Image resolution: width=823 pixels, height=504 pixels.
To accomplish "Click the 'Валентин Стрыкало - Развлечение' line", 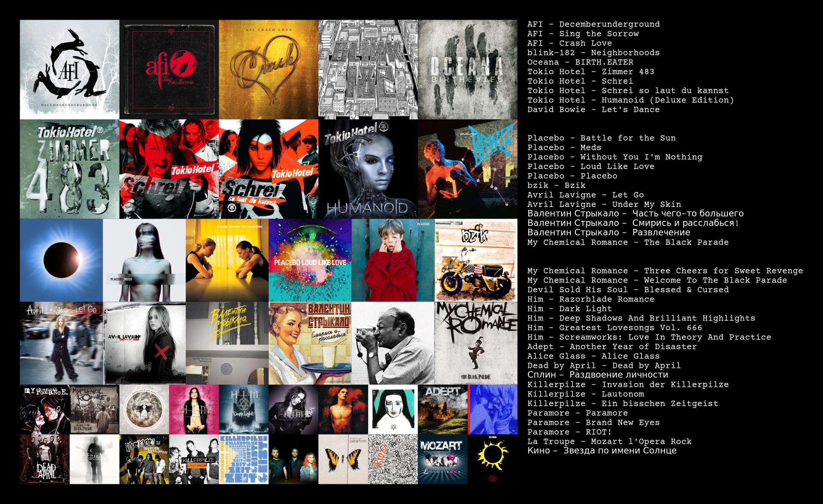I will tap(609, 232).
